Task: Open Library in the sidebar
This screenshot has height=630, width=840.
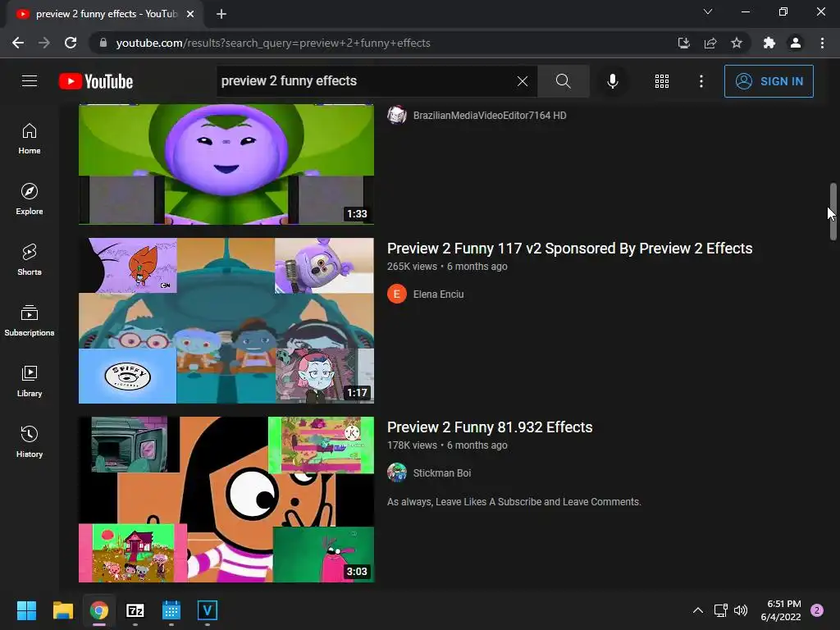Action: point(30,381)
